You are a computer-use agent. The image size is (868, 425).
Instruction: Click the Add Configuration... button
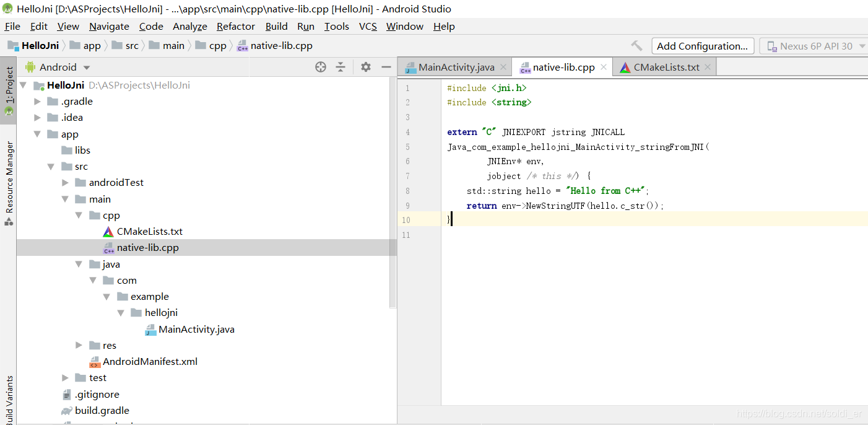703,46
